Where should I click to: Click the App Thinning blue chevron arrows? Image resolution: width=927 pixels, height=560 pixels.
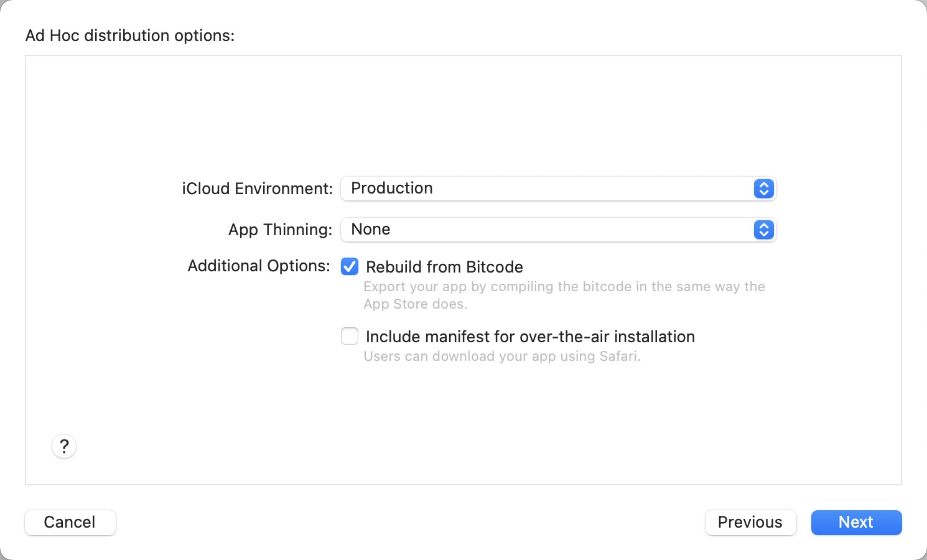pos(763,230)
